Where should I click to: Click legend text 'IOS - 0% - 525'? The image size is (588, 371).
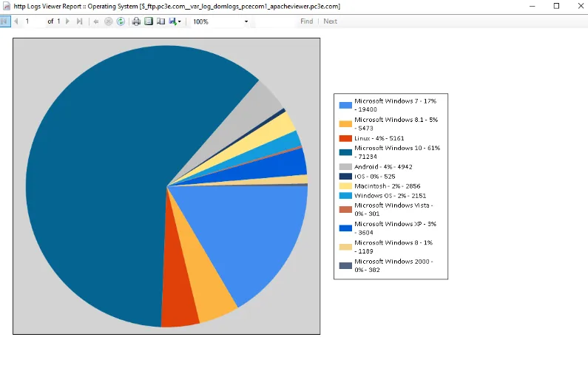coord(375,177)
